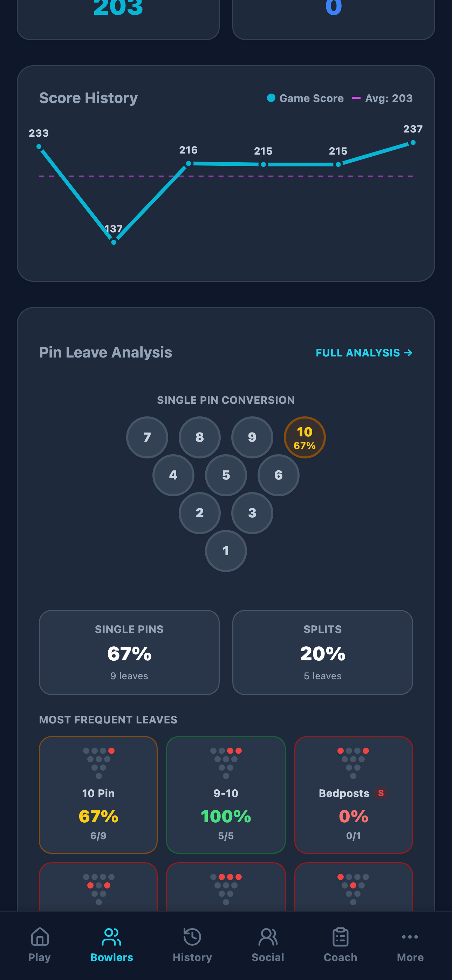Tap the Splits 20% stat card

(x=322, y=652)
